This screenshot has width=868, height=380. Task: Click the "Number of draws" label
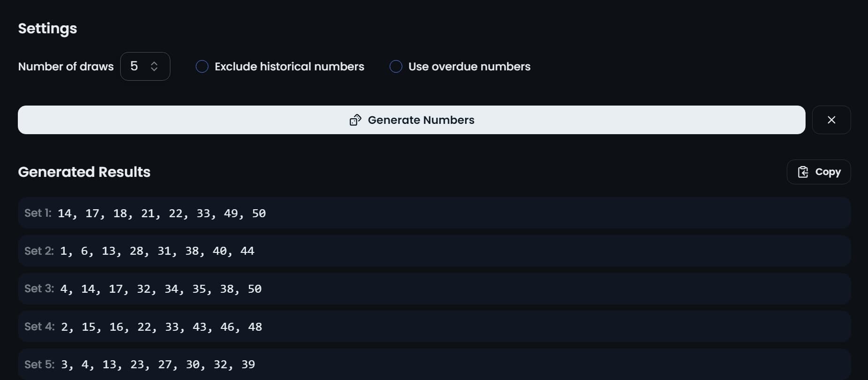(66, 67)
